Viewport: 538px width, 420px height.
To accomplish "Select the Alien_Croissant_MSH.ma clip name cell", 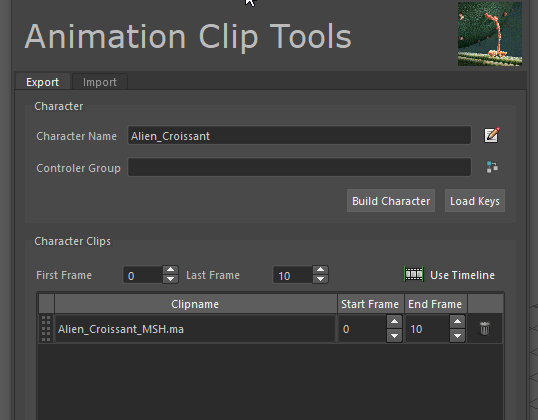I will coord(195,329).
